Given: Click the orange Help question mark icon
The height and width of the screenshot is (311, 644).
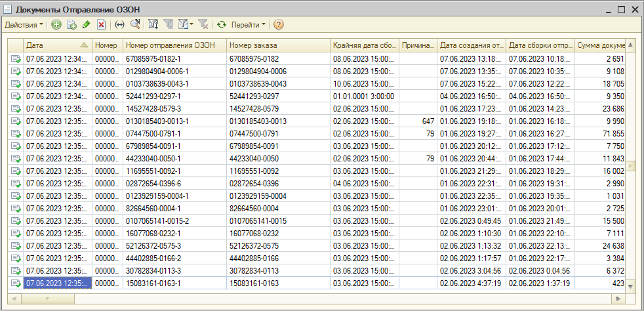Looking at the screenshot, I should click(278, 25).
